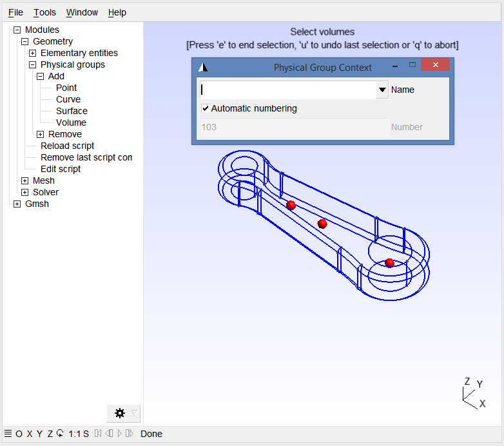Toggle Automatic numbering checkbox
This screenshot has width=504, height=446.
pos(205,108)
